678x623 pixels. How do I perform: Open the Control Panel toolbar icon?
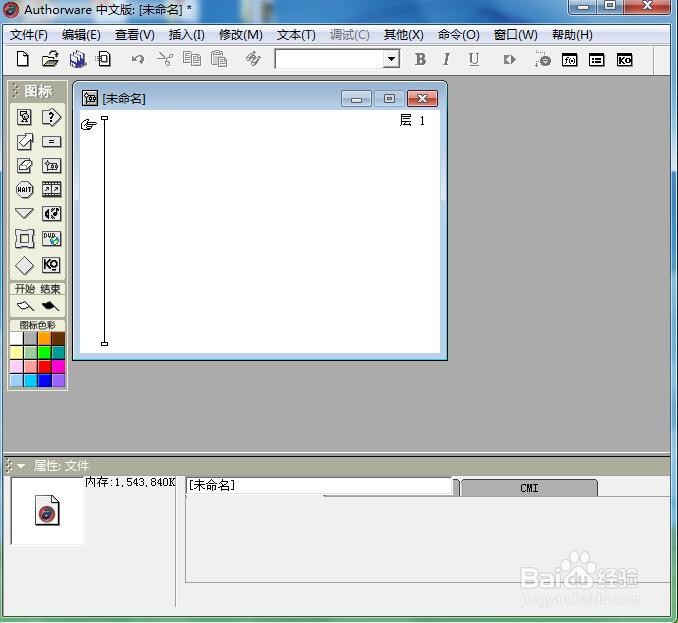(542, 59)
